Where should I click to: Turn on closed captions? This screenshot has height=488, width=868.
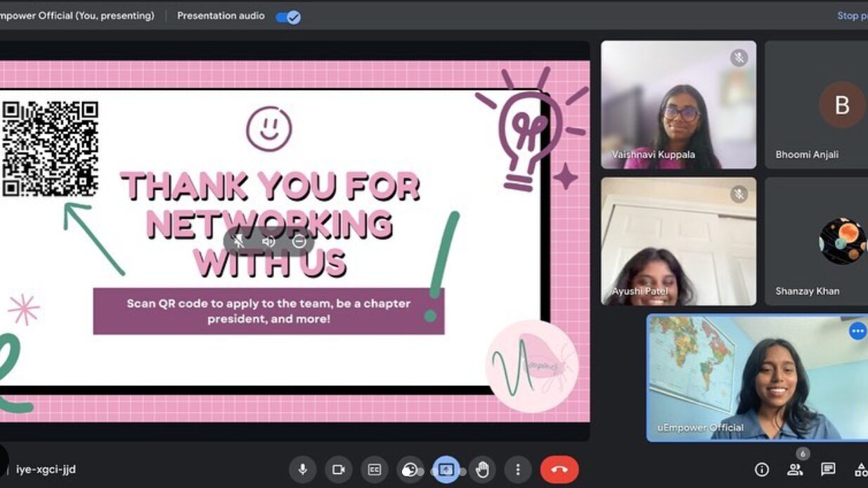pyautogui.click(x=375, y=470)
